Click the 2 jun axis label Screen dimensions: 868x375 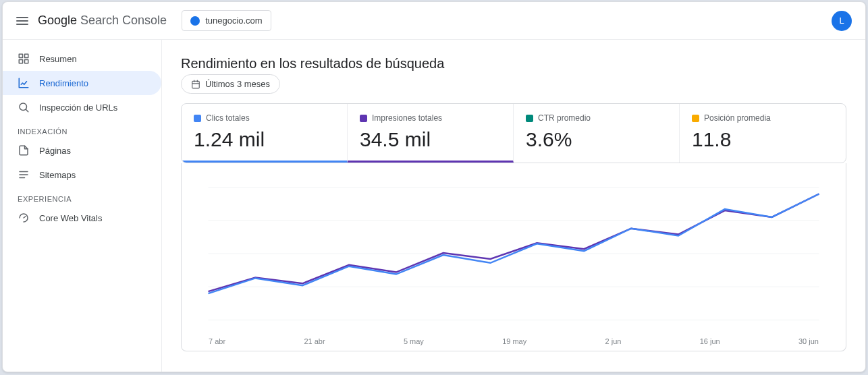pos(613,341)
